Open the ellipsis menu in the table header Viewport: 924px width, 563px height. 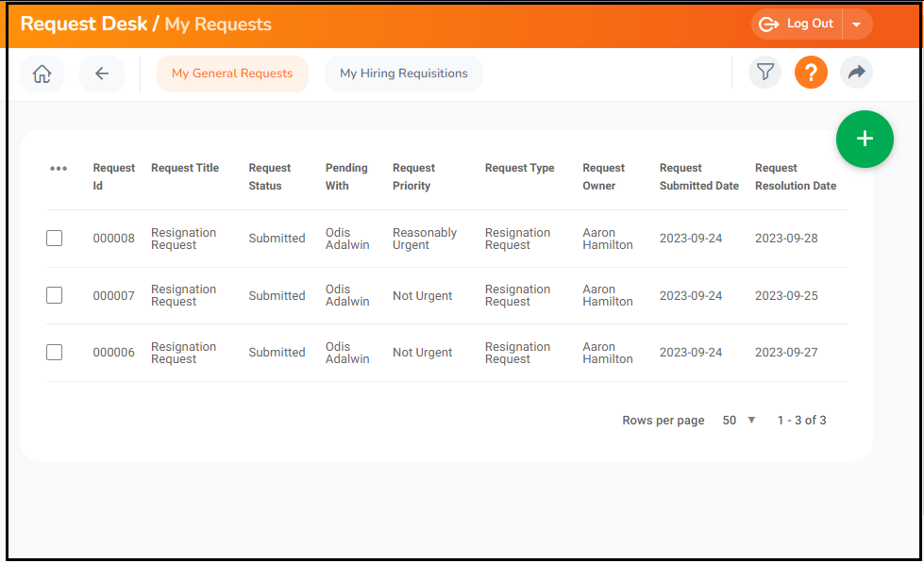pos(59,168)
